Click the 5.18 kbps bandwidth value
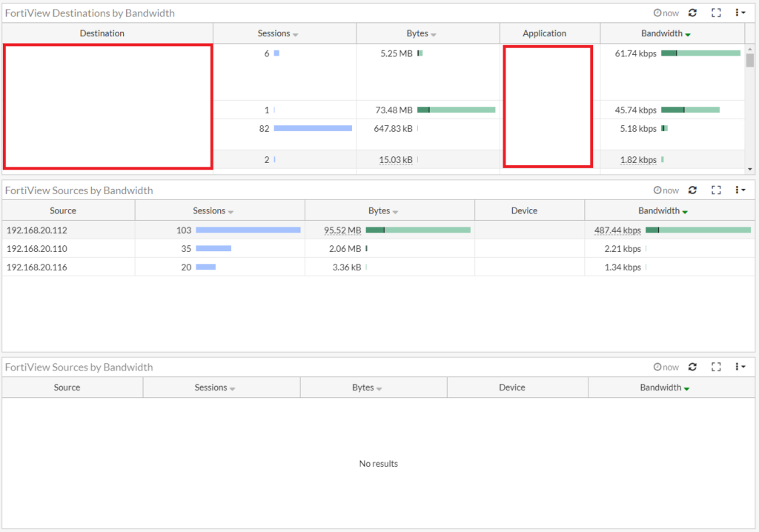 (x=638, y=128)
